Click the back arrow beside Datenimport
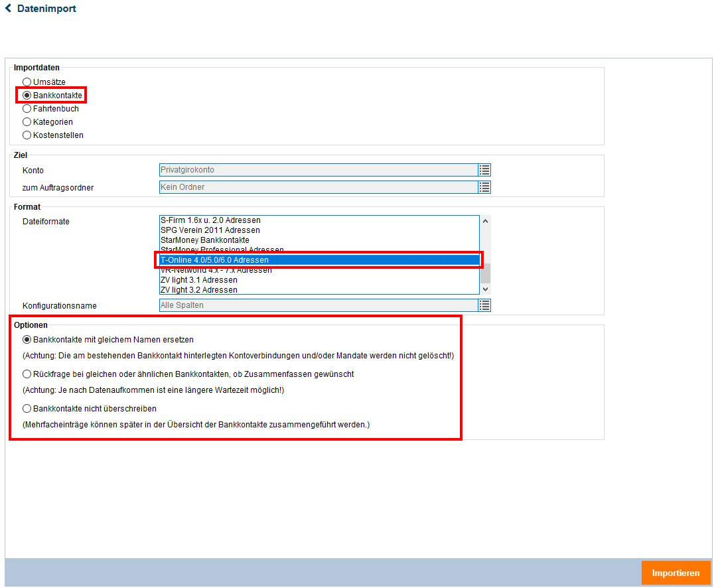This screenshot has width=714, height=588. click(8, 9)
